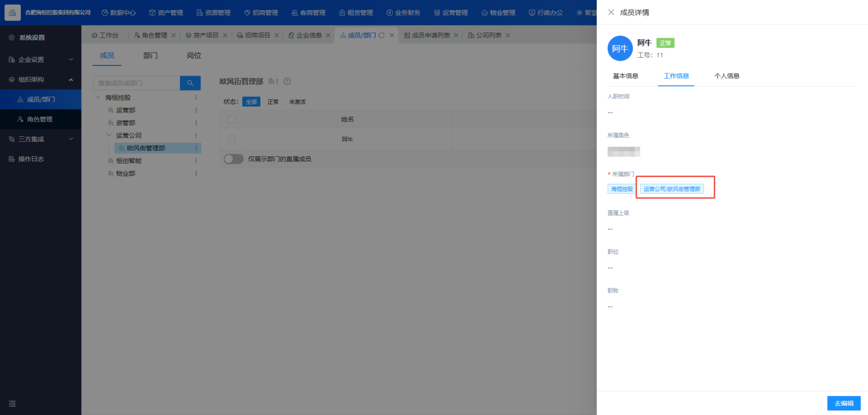Switch to 个人信息 tab

tap(727, 76)
